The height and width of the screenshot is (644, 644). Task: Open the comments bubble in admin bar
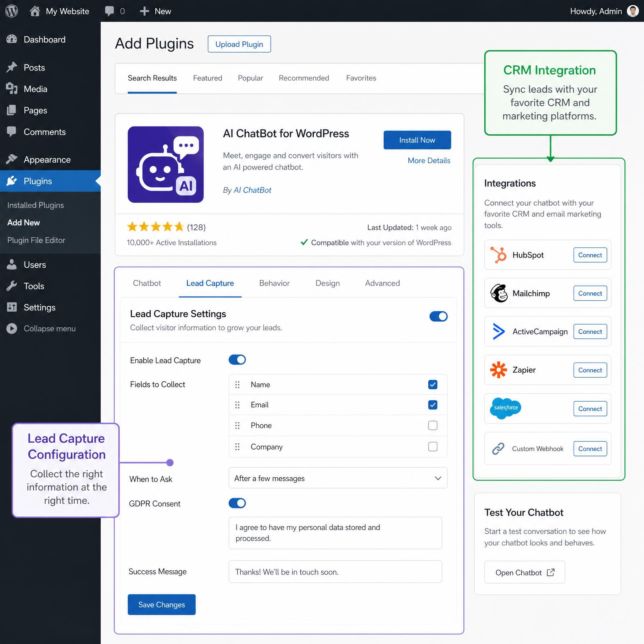(109, 11)
